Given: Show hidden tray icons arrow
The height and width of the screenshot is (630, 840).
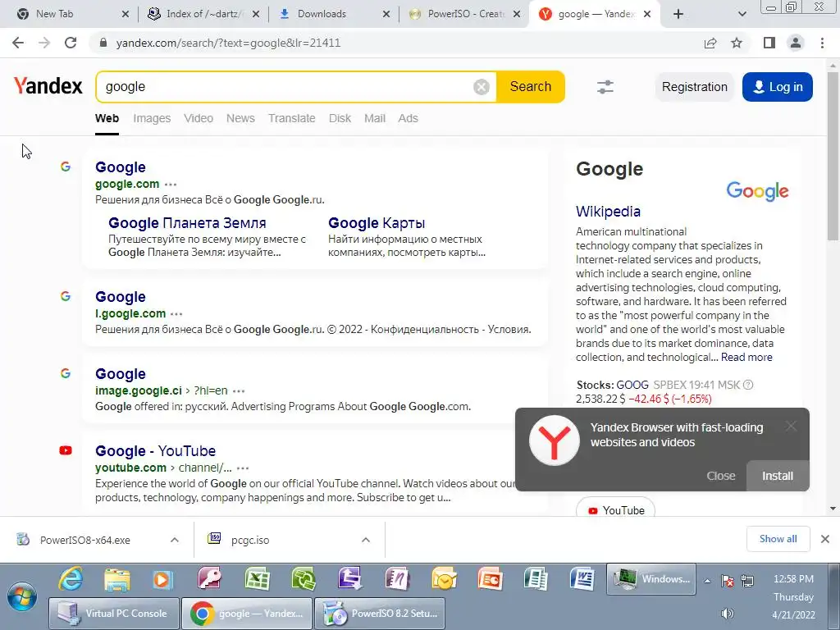Looking at the screenshot, I should pyautogui.click(x=707, y=580).
